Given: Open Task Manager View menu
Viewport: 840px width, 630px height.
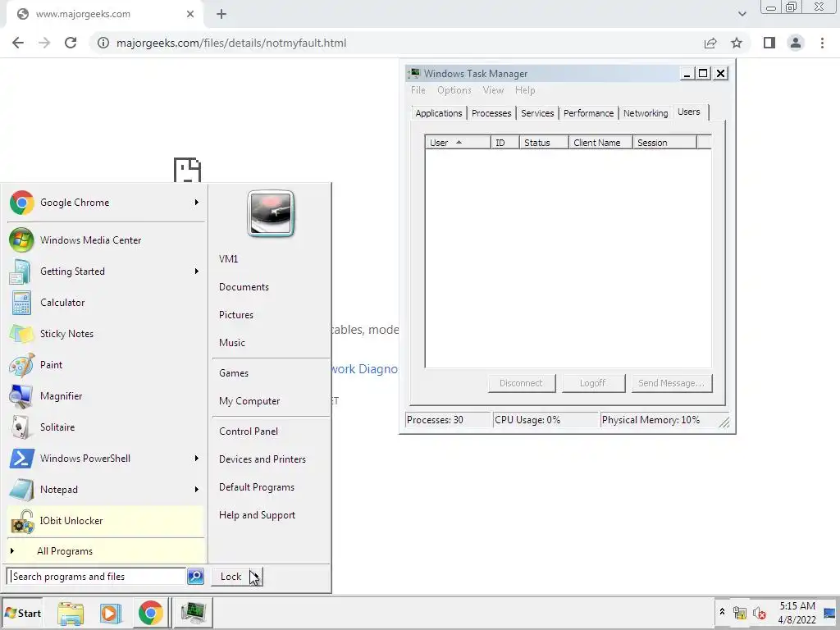Looking at the screenshot, I should [493, 90].
